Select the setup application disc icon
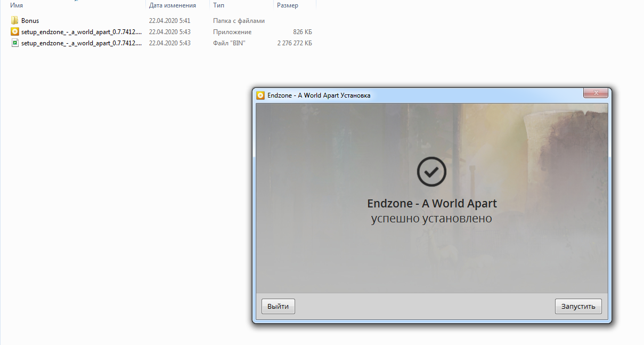Viewport: 644px width, 345px height. (15, 32)
